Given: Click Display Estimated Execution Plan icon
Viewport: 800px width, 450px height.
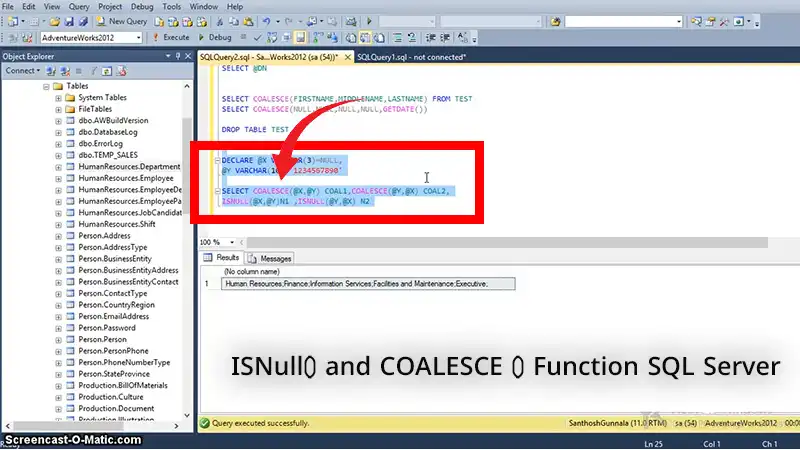Looking at the screenshot, I should (x=272, y=38).
